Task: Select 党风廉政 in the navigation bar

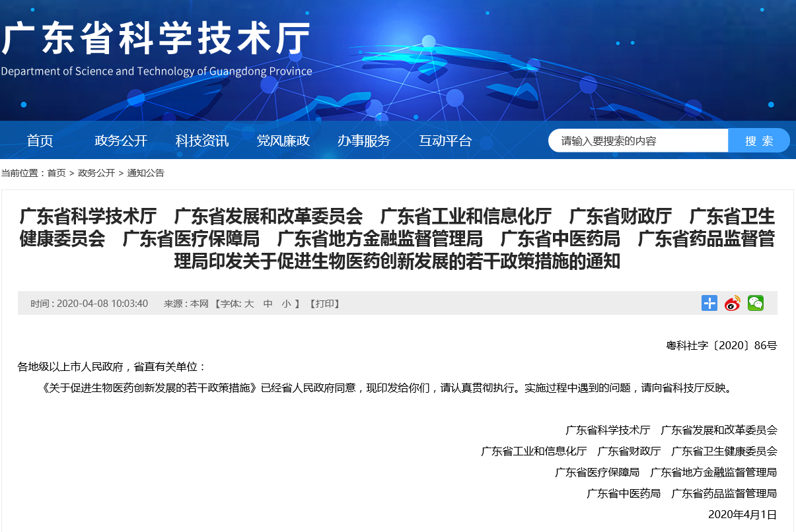Action: (283, 141)
